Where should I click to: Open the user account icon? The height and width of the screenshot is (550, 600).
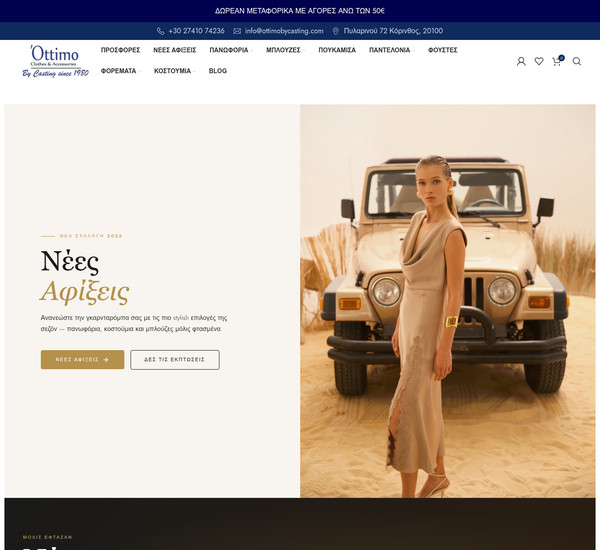pos(521,61)
